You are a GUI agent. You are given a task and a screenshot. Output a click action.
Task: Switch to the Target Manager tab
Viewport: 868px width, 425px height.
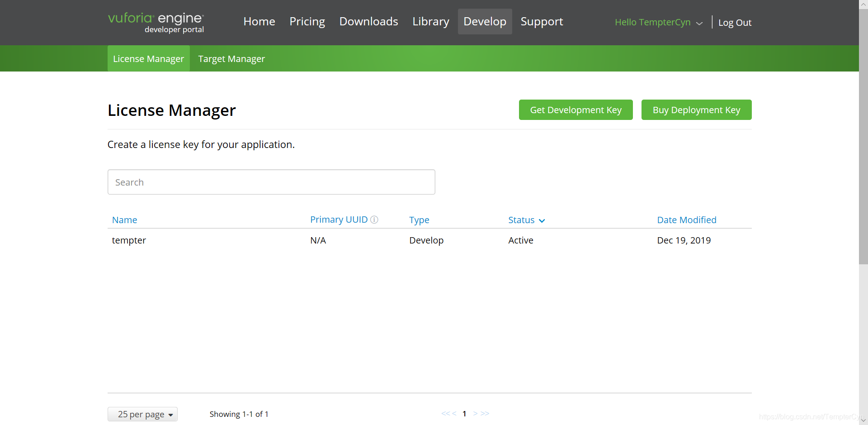coord(231,58)
